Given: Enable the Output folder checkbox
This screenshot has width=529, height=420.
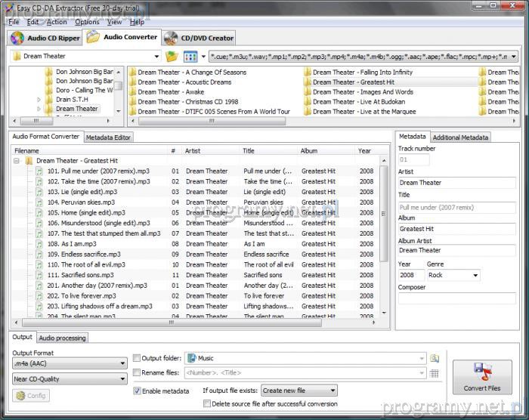Looking at the screenshot, I should [137, 359].
